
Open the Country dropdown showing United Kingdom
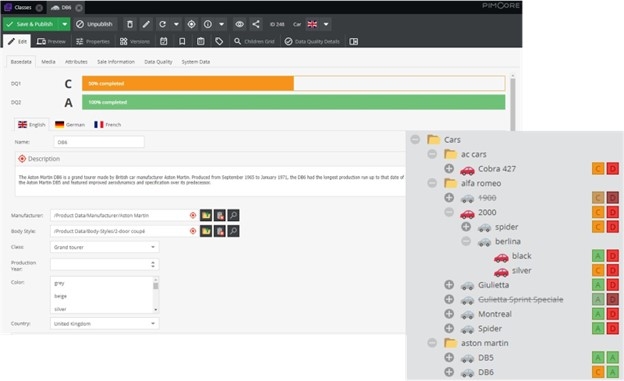105,324
